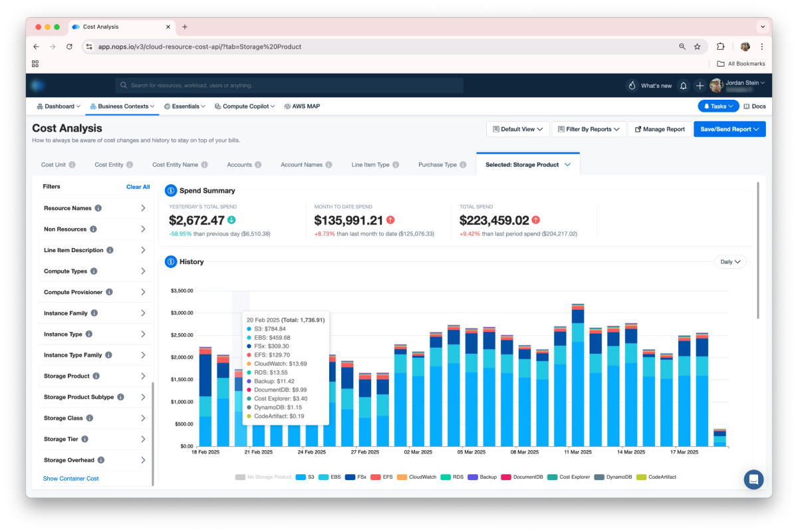Viewport: 798px width, 532px height.
Task: Expand the Instance Family filter
Action: tap(96, 313)
